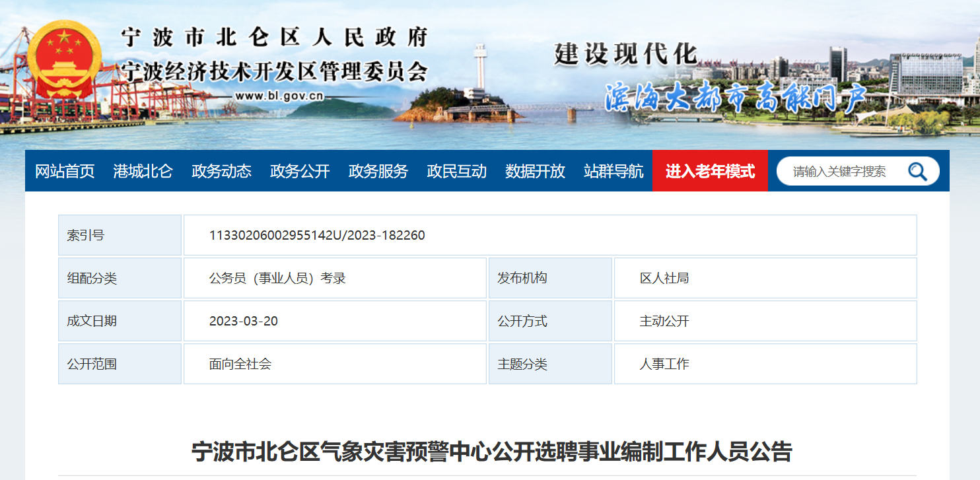The height and width of the screenshot is (480, 980).
Task: Click the www.bl.gov.cn website address
Action: 279,96
